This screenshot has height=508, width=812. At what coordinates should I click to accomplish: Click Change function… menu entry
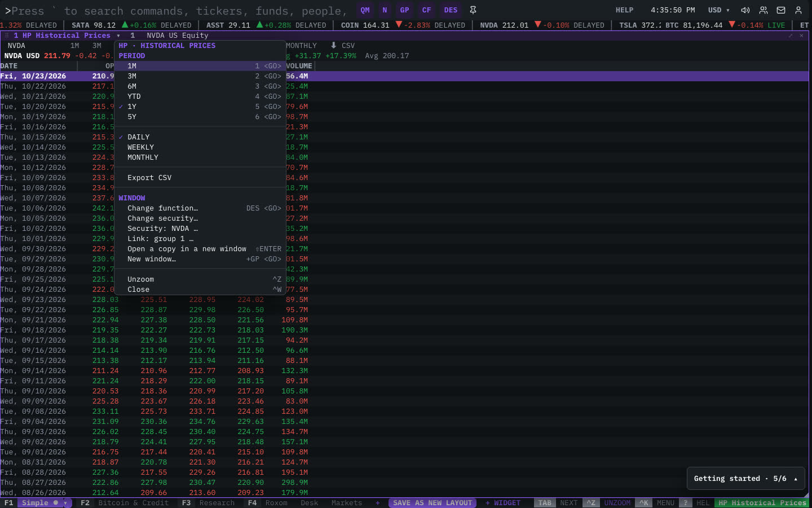click(200, 208)
